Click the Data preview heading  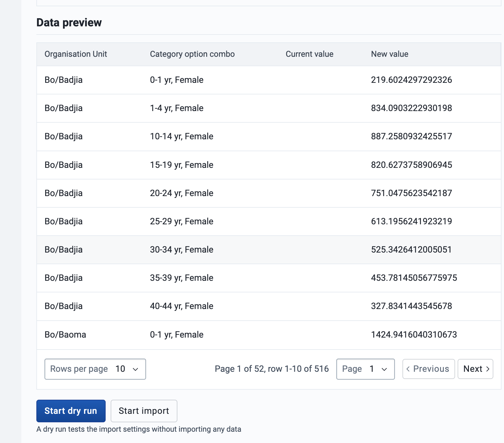pyautogui.click(x=69, y=22)
